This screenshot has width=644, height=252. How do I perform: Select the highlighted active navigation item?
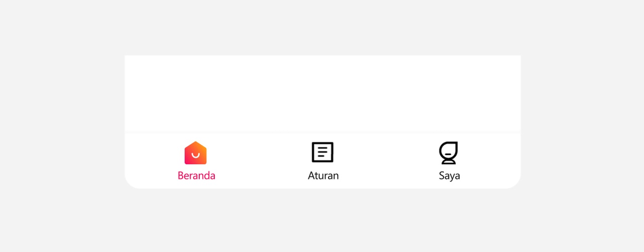(x=196, y=161)
